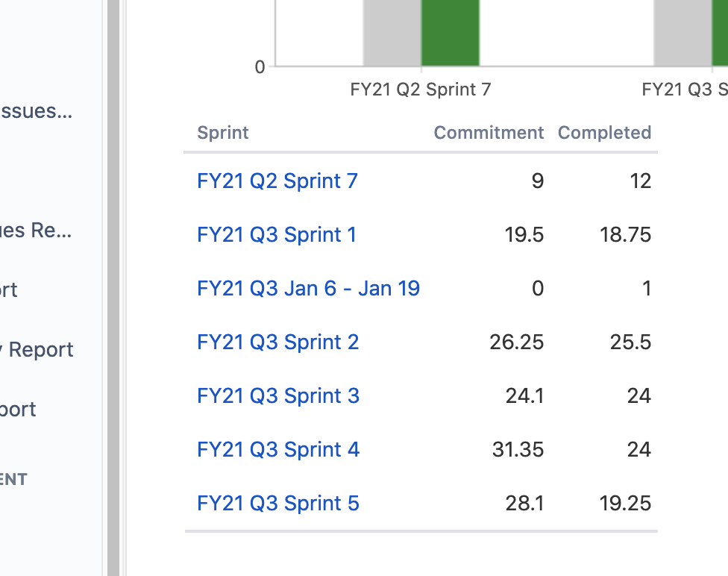Open the FY21 Q3 Sprint 5 link
Screen dimensions: 728x576
(278, 503)
